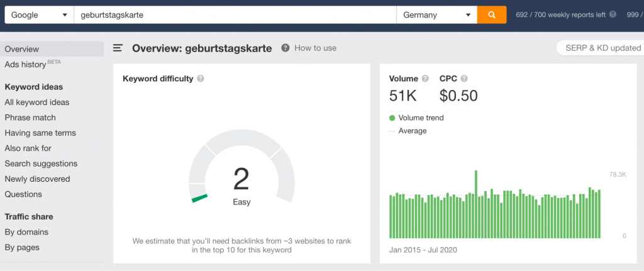Open the Questions keyword ideas report
The height and width of the screenshot is (271, 644).
pos(23,194)
